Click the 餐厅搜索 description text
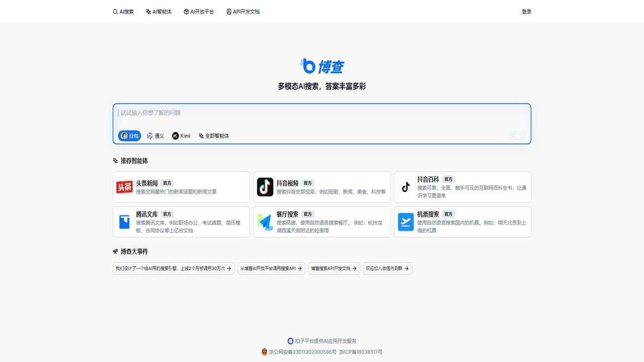Viewport: 644px width, 362px height. [330, 227]
